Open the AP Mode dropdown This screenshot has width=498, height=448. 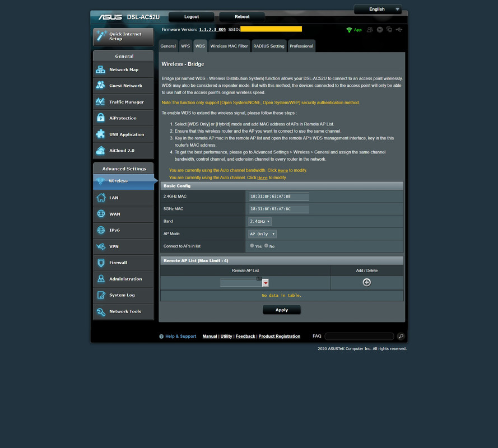click(262, 234)
